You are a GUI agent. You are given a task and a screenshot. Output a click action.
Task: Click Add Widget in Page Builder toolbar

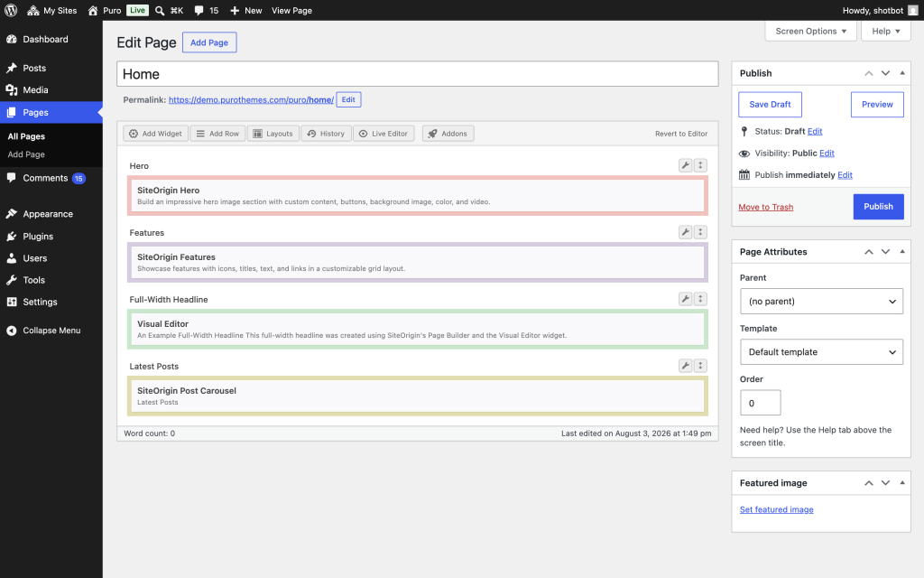[155, 134]
